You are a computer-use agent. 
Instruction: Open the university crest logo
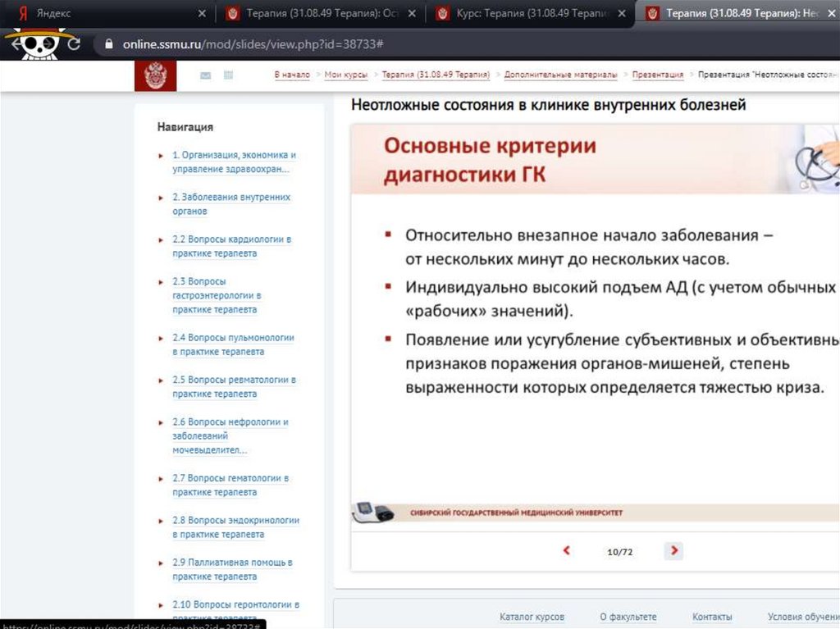point(155,75)
